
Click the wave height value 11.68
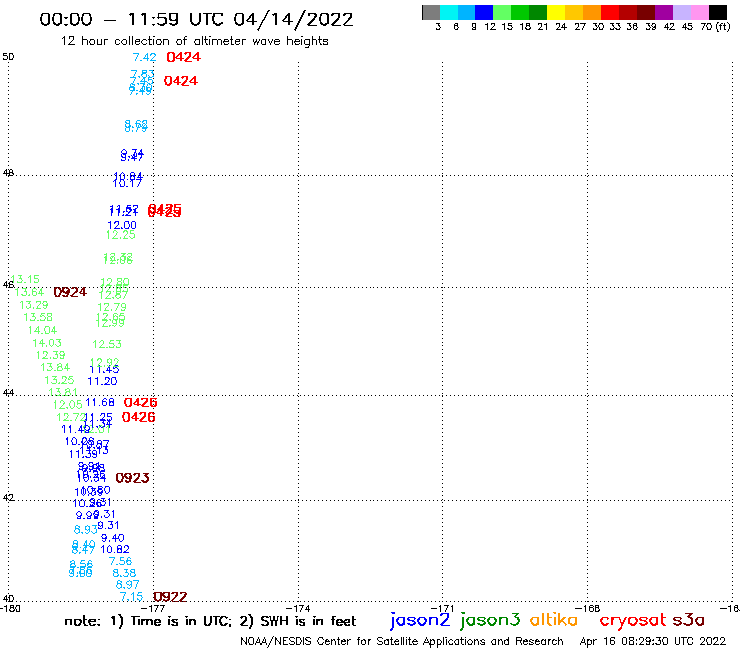100,402
